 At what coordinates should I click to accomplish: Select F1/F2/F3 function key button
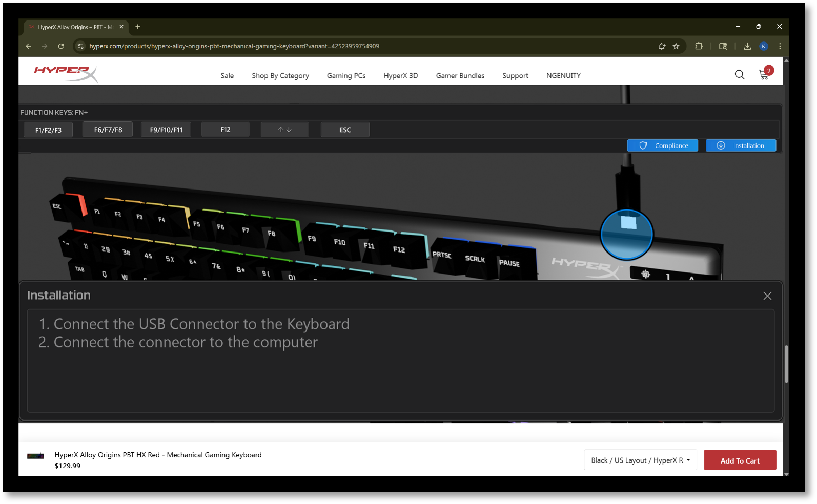[x=48, y=130]
